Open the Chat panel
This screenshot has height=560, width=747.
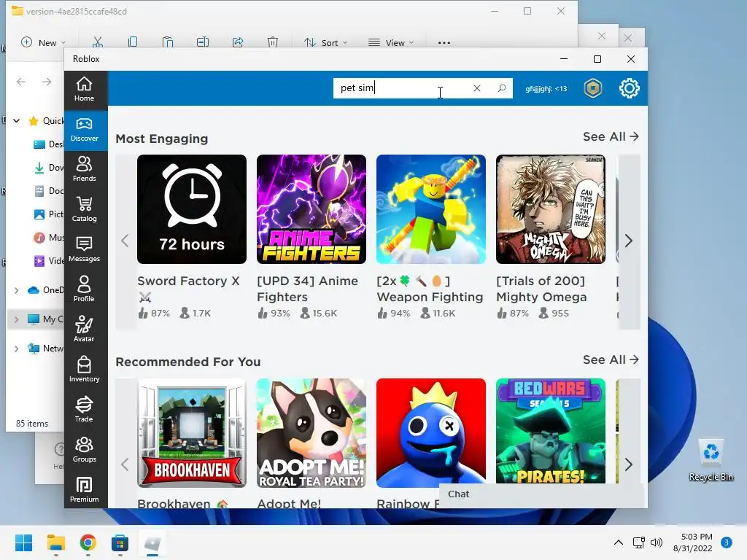point(543,494)
